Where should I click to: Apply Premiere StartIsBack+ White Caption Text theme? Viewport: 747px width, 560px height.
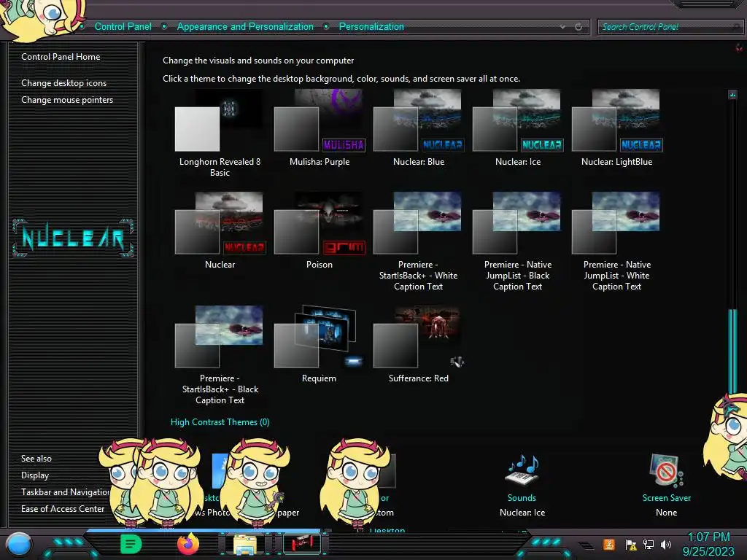418,242
